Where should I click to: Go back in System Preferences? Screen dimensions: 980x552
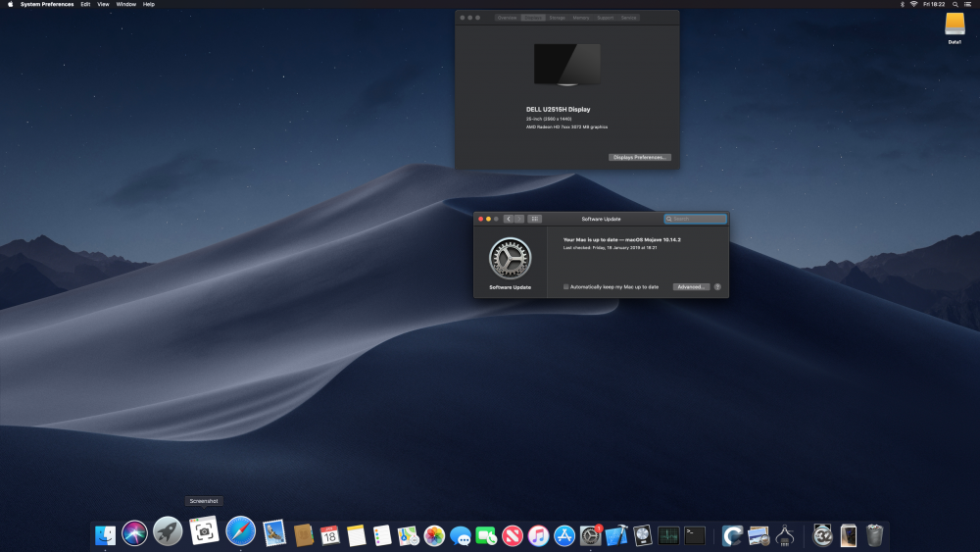tap(508, 219)
